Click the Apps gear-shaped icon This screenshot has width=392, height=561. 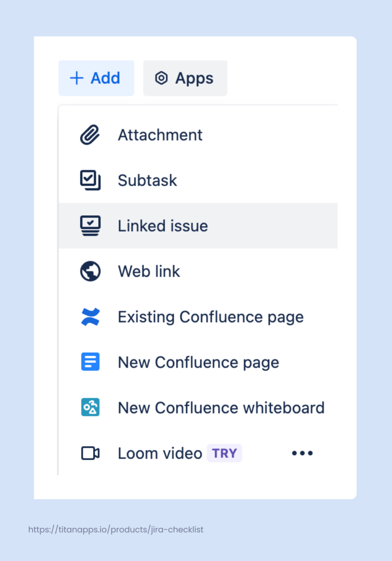click(x=161, y=78)
